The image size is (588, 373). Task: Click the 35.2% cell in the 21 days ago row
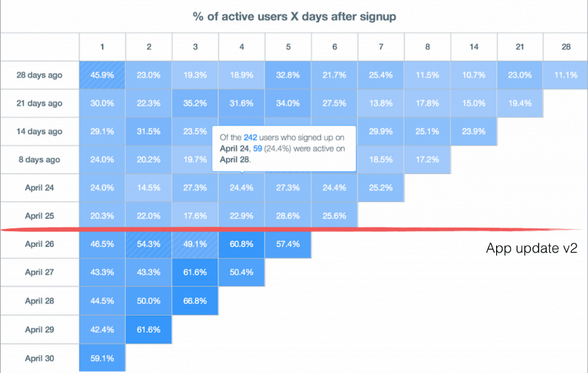pyautogui.click(x=195, y=104)
